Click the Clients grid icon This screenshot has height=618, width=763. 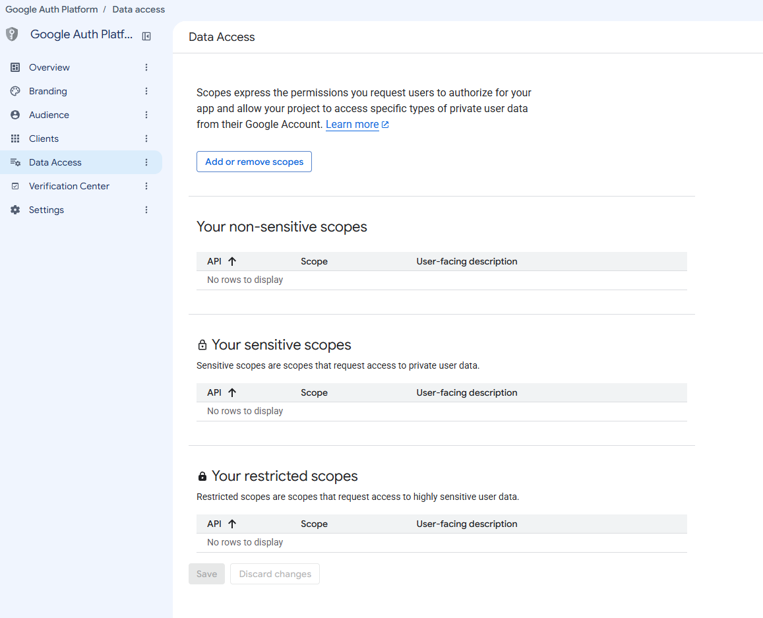15,139
